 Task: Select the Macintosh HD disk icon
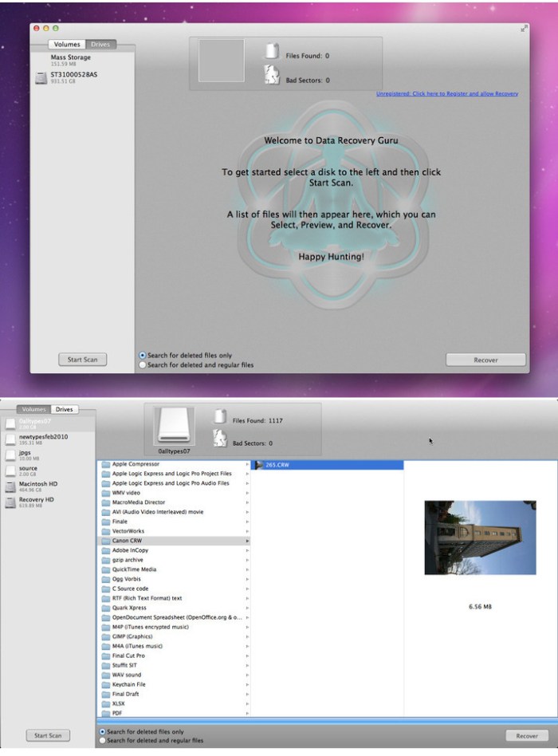(10, 486)
